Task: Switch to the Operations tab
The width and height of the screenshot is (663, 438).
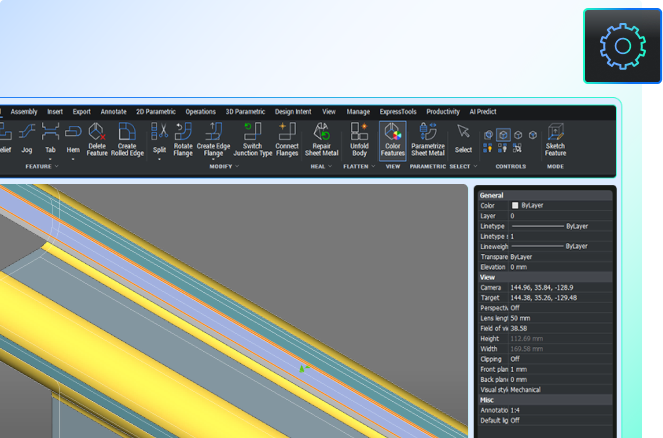Action: (x=200, y=112)
